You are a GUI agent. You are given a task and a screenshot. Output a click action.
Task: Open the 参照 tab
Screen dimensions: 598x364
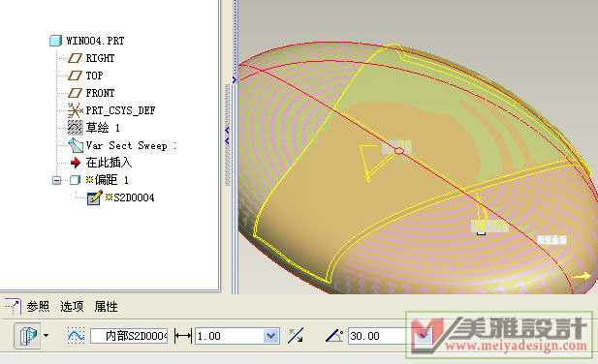(38, 306)
